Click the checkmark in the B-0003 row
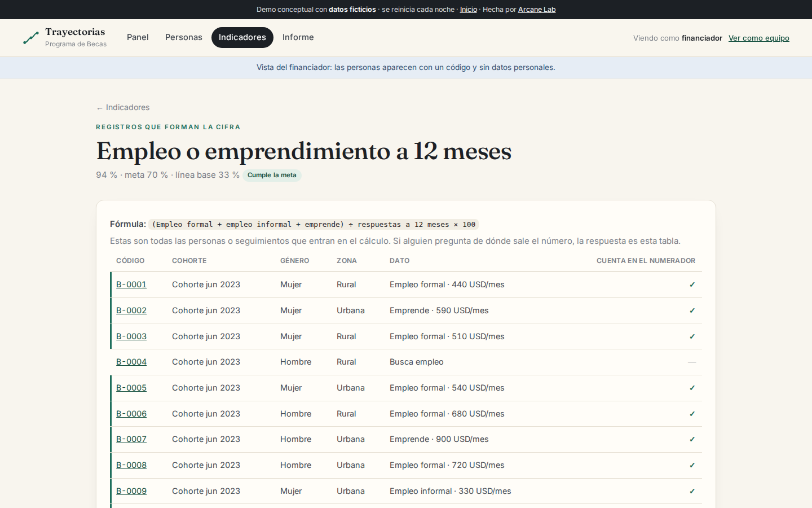Viewport: 812px width, 508px height. click(x=692, y=336)
